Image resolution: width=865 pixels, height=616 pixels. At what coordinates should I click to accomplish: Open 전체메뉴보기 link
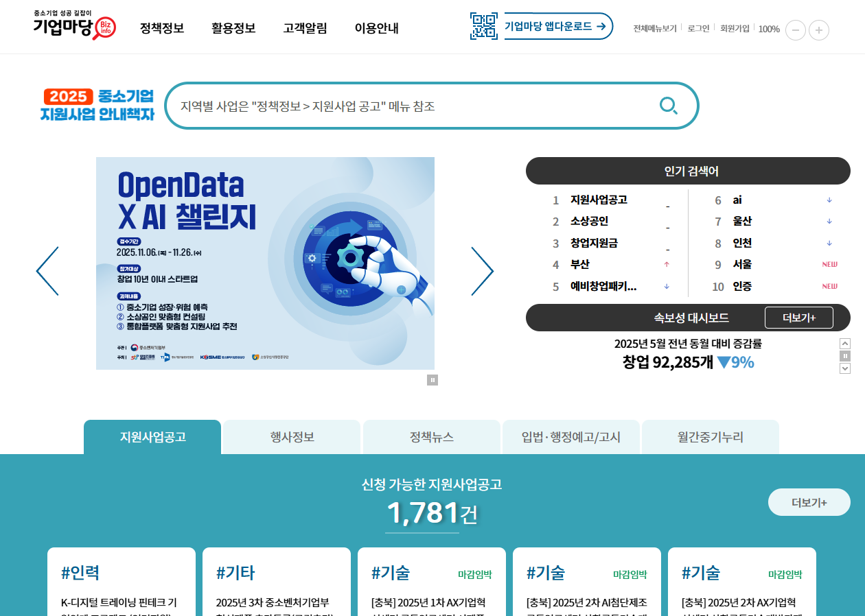655,29
